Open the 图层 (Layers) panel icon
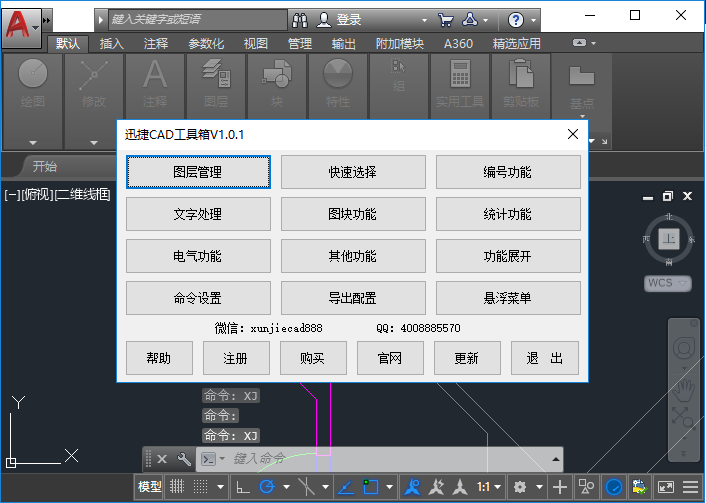Viewport: 706px width, 503px height. tap(216, 73)
